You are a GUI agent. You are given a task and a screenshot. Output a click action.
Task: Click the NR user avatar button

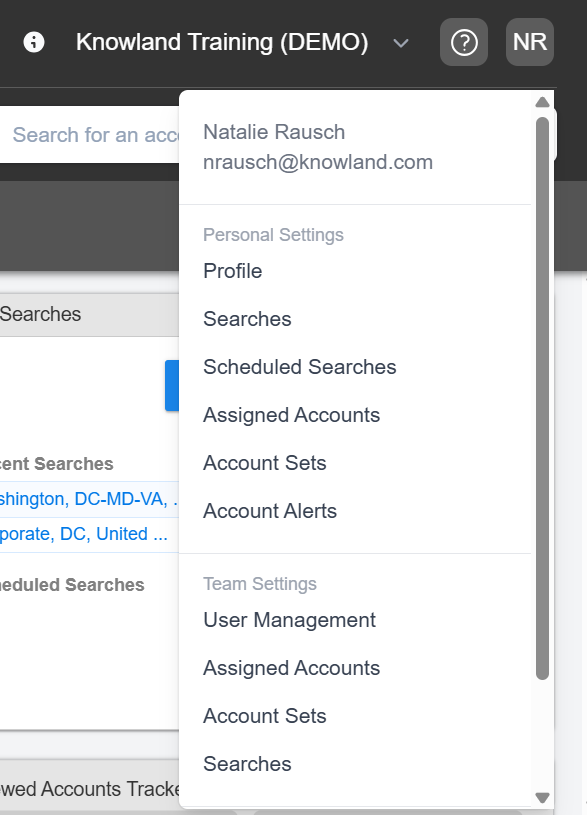(x=530, y=42)
